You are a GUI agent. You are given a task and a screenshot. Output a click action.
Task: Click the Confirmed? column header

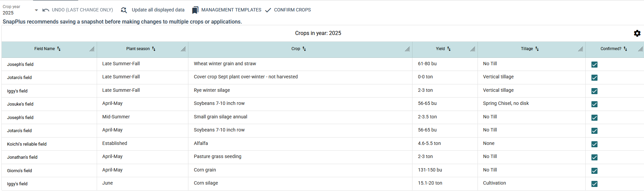pyautogui.click(x=611, y=49)
